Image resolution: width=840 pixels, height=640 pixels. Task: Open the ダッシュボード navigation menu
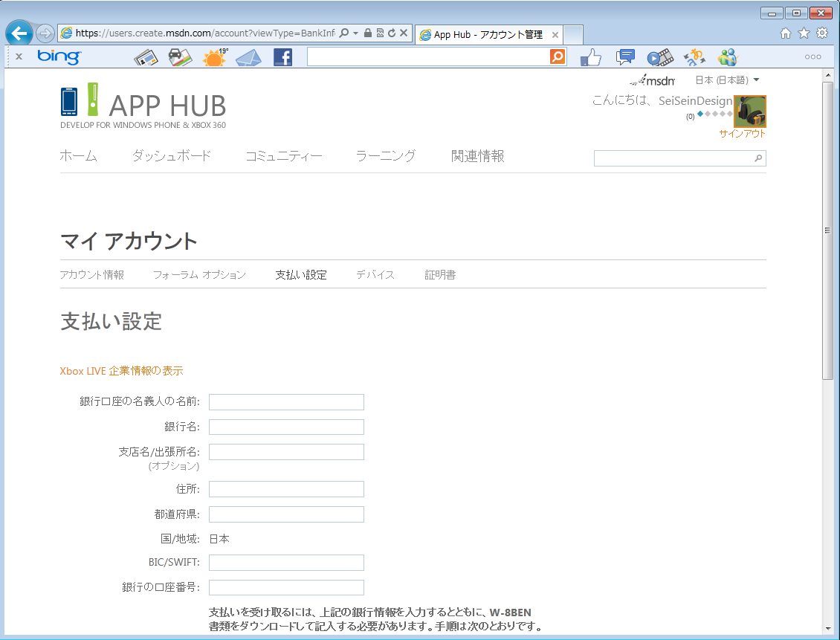172,156
